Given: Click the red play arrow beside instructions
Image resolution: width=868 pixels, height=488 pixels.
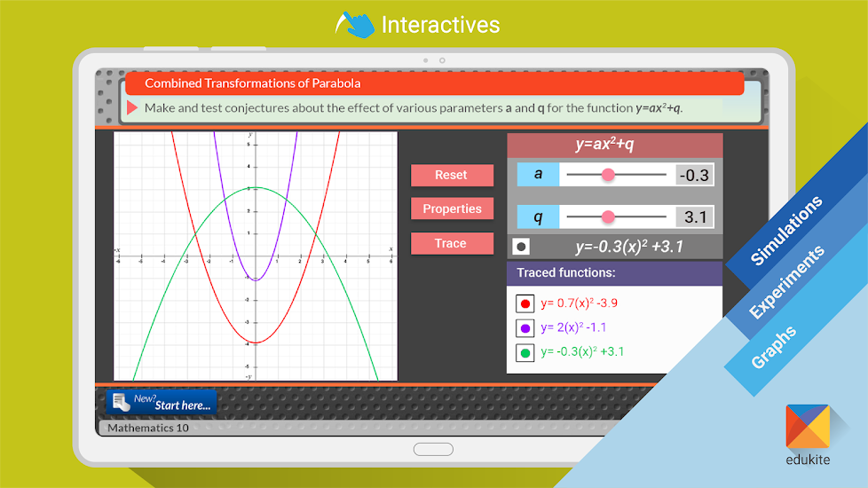Looking at the screenshot, I should [x=132, y=108].
